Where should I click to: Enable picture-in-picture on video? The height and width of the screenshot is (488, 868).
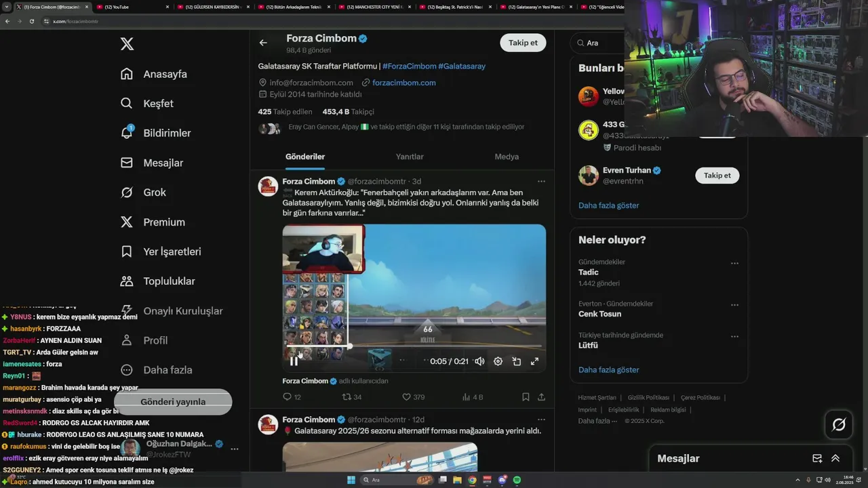pyautogui.click(x=516, y=361)
